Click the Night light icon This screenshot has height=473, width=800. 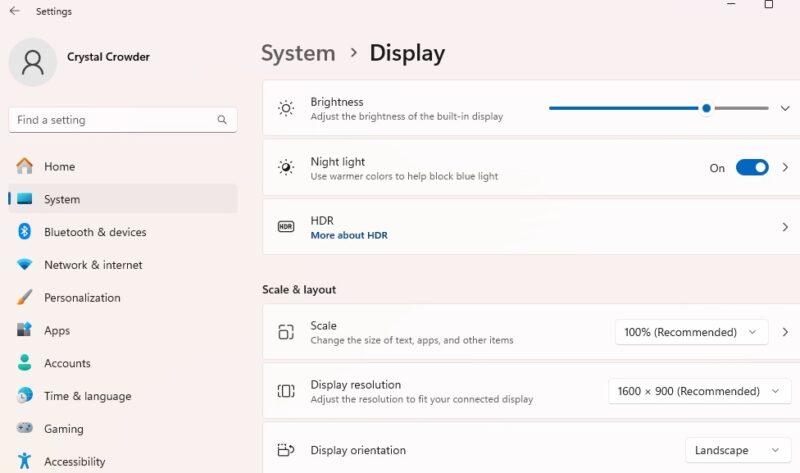pyautogui.click(x=286, y=167)
